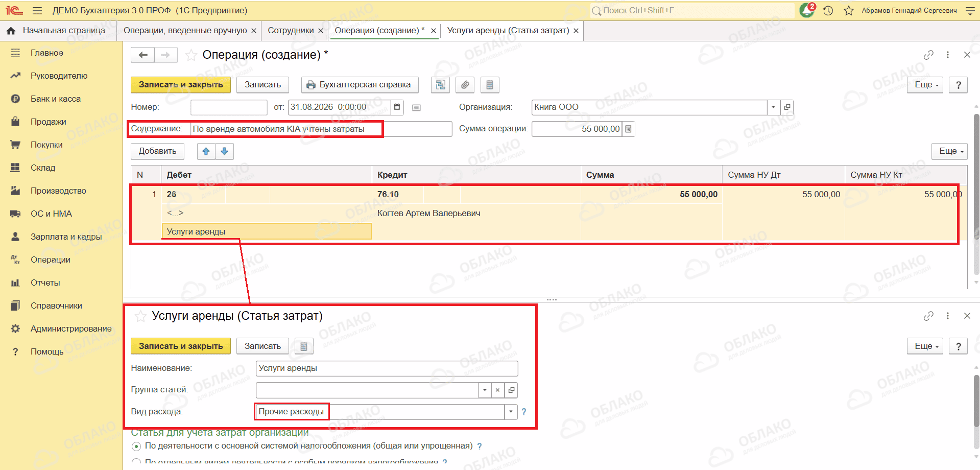Open the history clock in the top bar
This screenshot has height=470, width=980.
(x=828, y=10)
